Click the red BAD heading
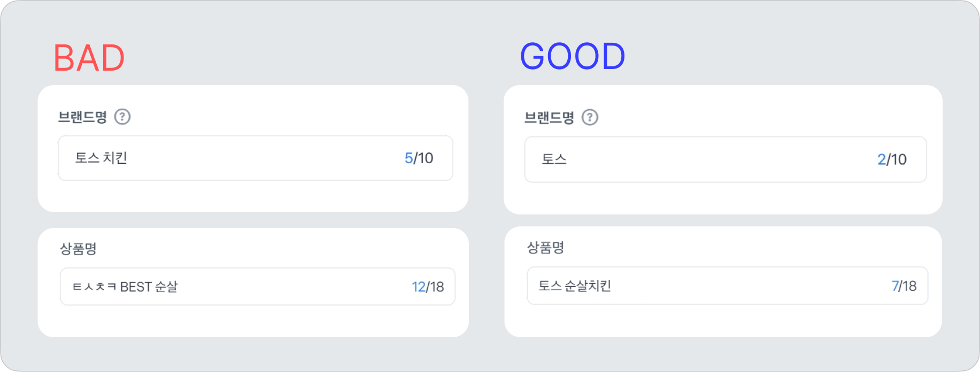Viewport: 980px width, 372px height. point(89,58)
